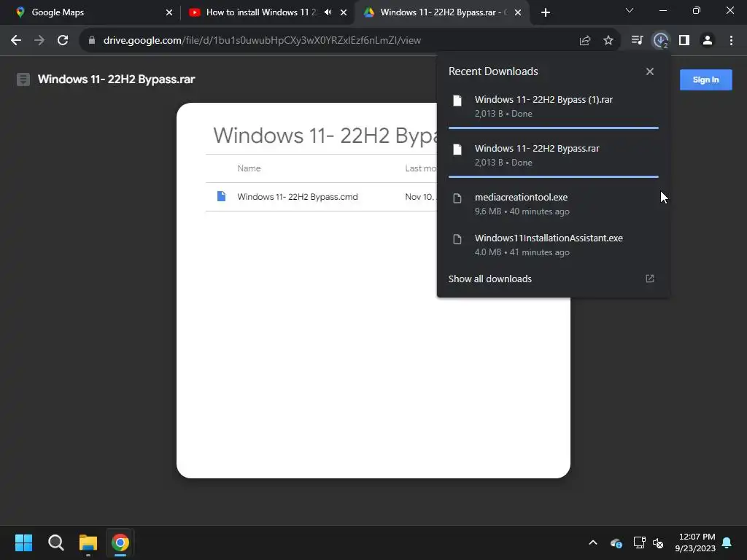Show hidden system tray icons

click(593, 542)
